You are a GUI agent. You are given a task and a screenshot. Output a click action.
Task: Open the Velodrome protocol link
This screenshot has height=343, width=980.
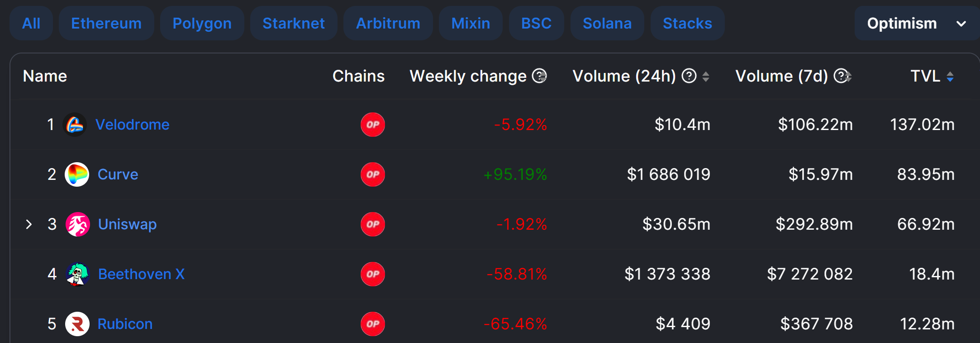[133, 125]
